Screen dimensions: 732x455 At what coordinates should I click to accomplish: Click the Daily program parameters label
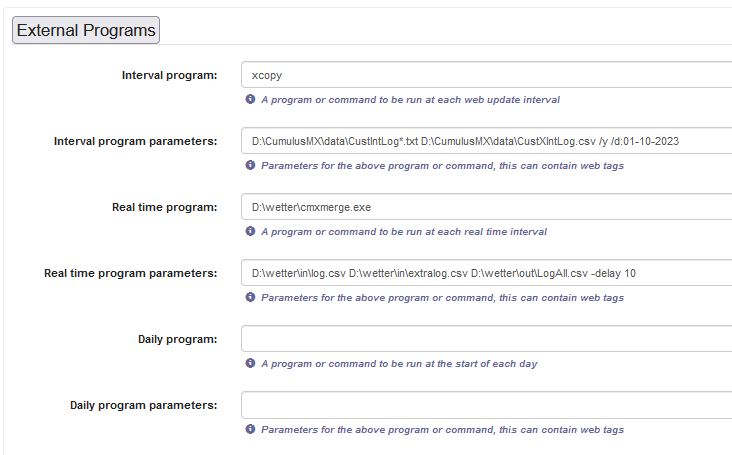click(x=143, y=405)
